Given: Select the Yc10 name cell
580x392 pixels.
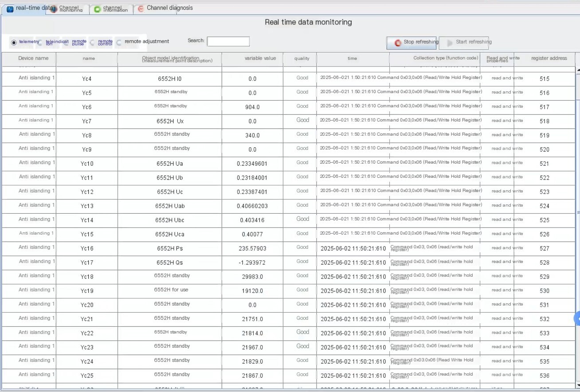Looking at the screenshot, I should (87, 164).
